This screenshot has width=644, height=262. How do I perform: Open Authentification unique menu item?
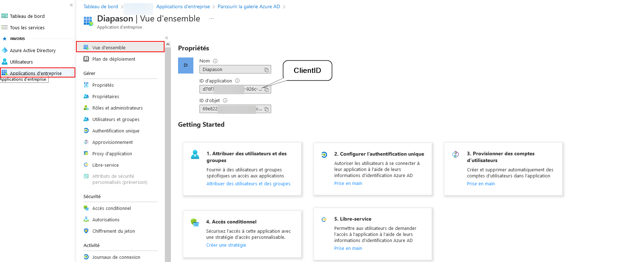click(x=116, y=131)
